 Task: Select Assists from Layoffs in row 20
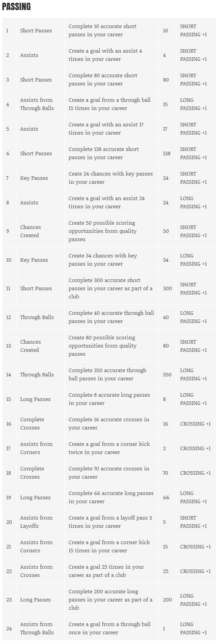point(36,522)
